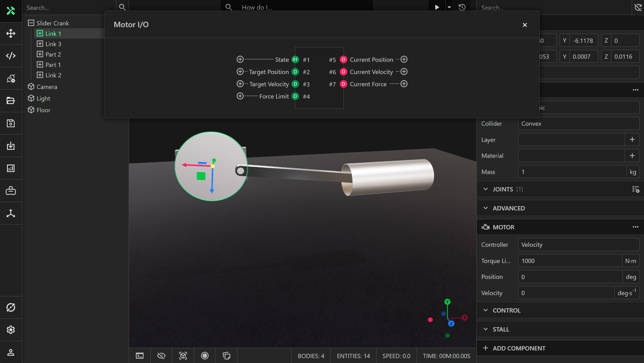This screenshot has height=363, width=644.
Task: Click the move/transform tool icon
Action: click(11, 33)
